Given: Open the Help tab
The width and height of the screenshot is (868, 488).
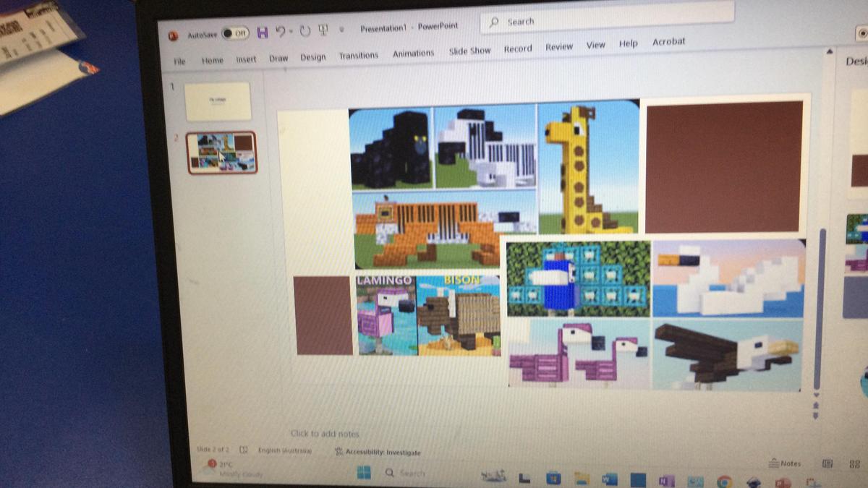Looking at the screenshot, I should [x=629, y=43].
